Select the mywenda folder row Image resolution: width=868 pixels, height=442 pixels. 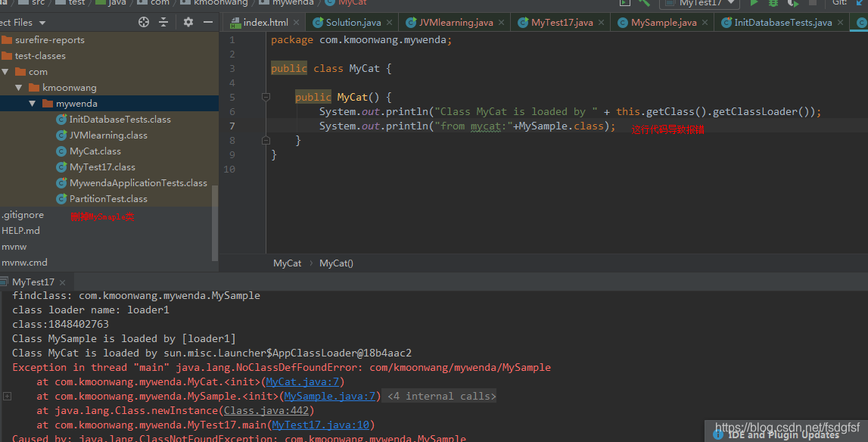point(109,104)
